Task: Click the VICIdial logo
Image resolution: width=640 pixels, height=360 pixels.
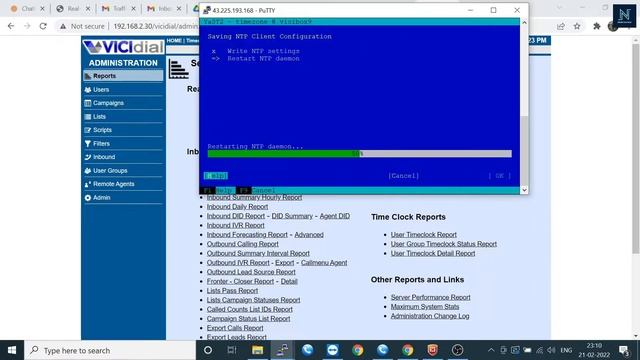Action: pyautogui.click(x=123, y=47)
